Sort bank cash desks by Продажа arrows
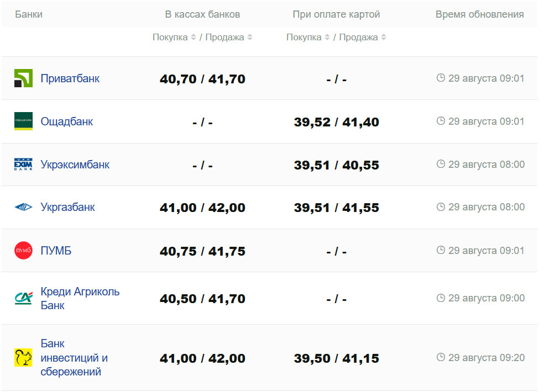Viewport: 555px width, 392px height. (250, 38)
